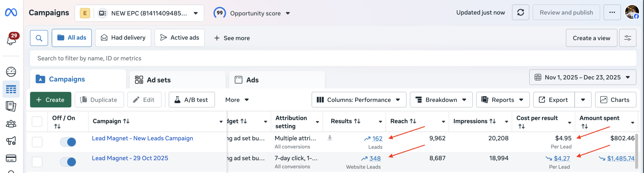Screen dimensions: 644x173
Task: Check the select-all campaigns checkbox
Action: click(x=37, y=122)
